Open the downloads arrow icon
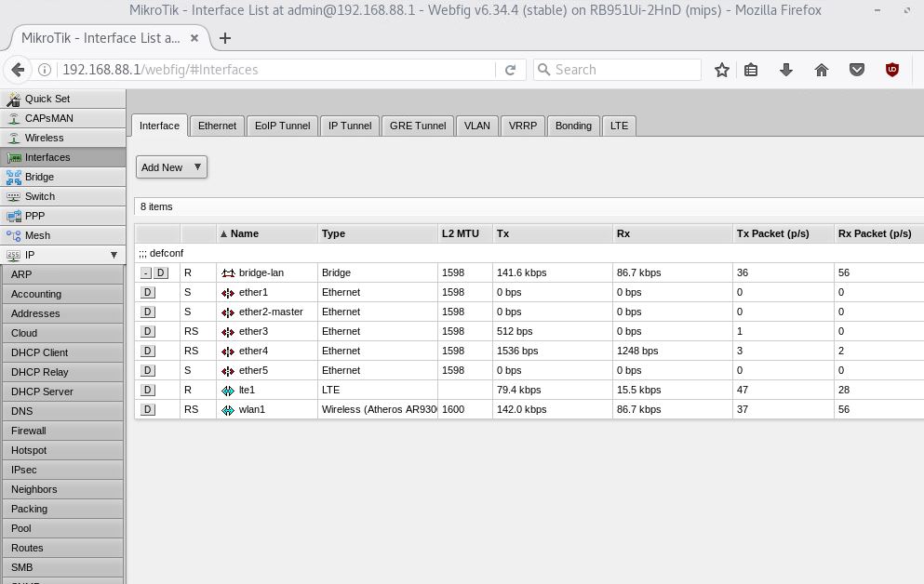This screenshot has height=584, width=924. click(786, 70)
